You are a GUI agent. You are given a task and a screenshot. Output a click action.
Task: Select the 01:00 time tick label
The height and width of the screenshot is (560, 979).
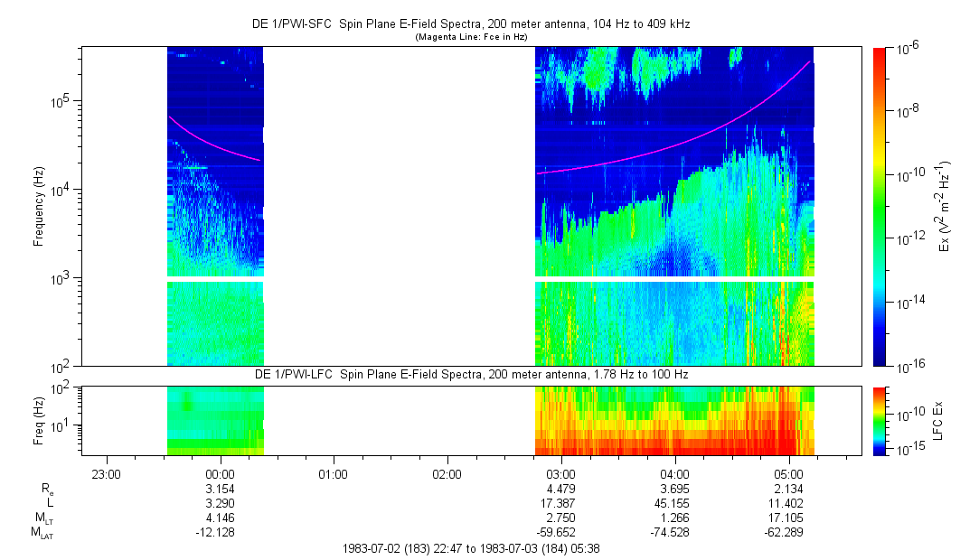click(x=334, y=473)
